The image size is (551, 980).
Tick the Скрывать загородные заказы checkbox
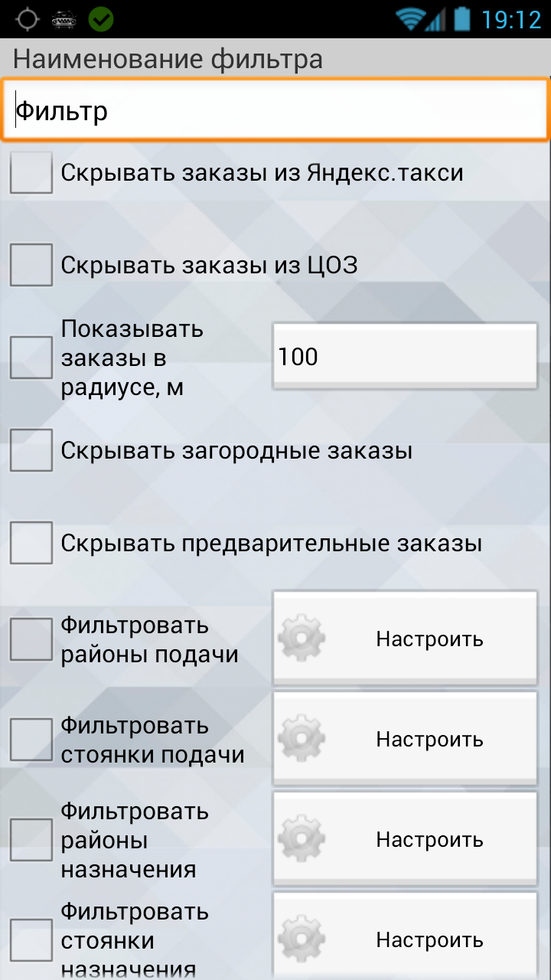(x=31, y=450)
